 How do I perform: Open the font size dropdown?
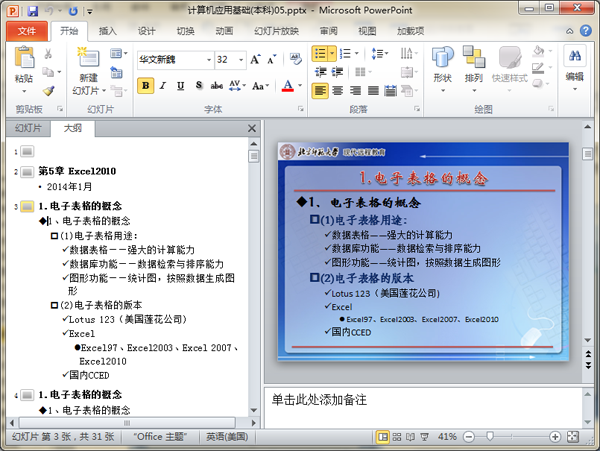click(241, 60)
